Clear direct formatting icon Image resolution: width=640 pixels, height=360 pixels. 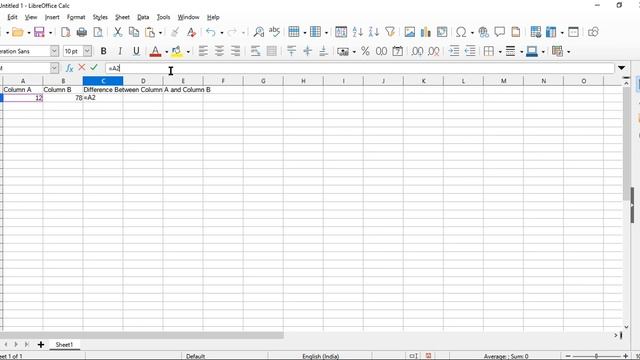click(191, 32)
